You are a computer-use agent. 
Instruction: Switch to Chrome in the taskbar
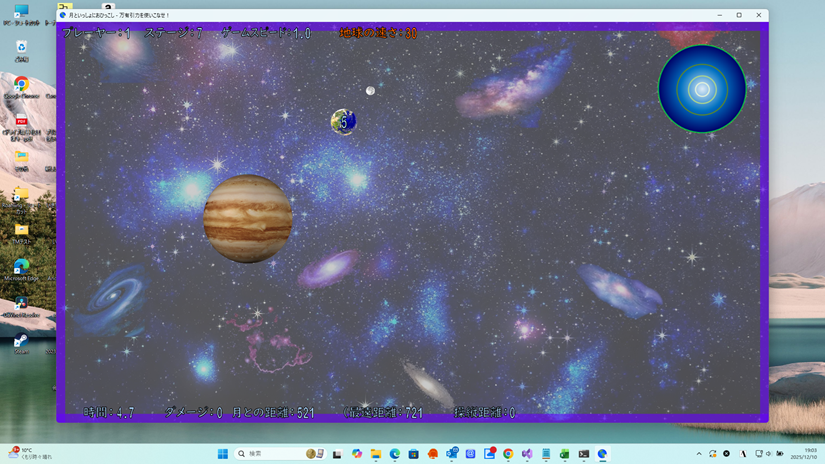pyautogui.click(x=508, y=454)
